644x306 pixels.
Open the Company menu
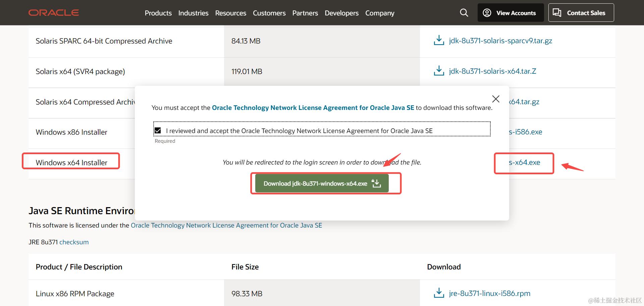click(x=380, y=13)
